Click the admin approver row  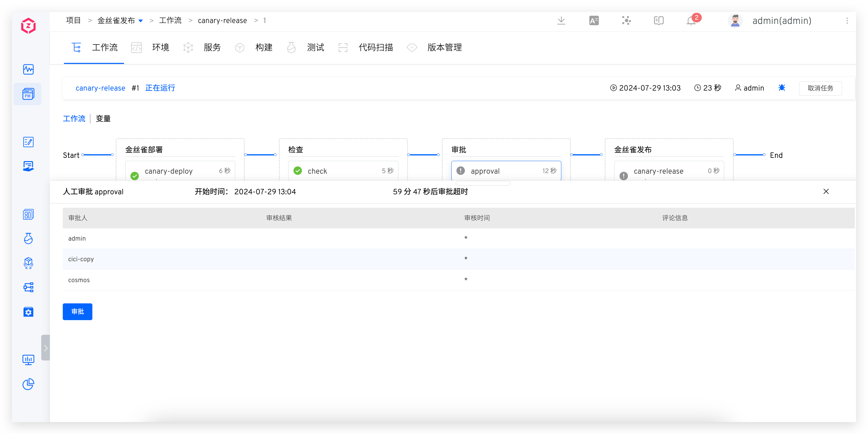(x=459, y=239)
